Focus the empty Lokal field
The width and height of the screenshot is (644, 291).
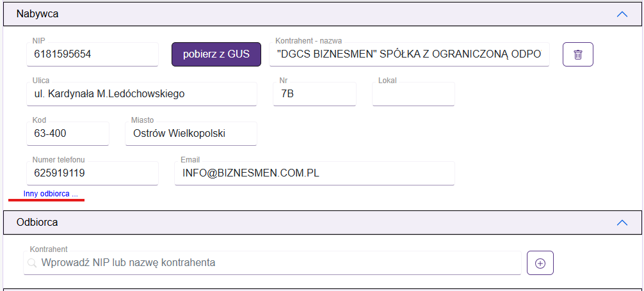pos(413,95)
